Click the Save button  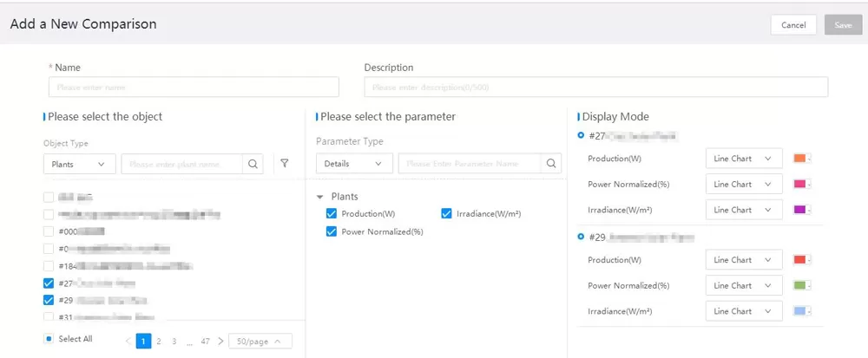click(843, 25)
